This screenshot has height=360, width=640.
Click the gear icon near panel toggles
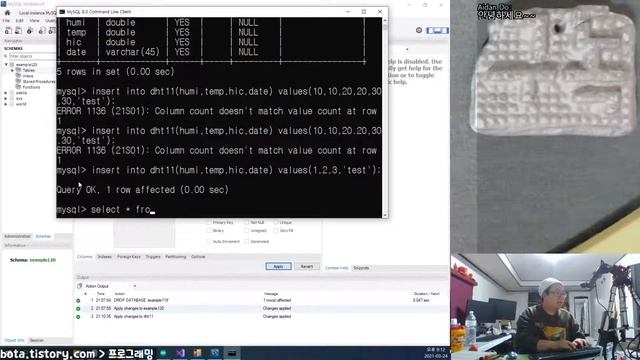coord(419,30)
